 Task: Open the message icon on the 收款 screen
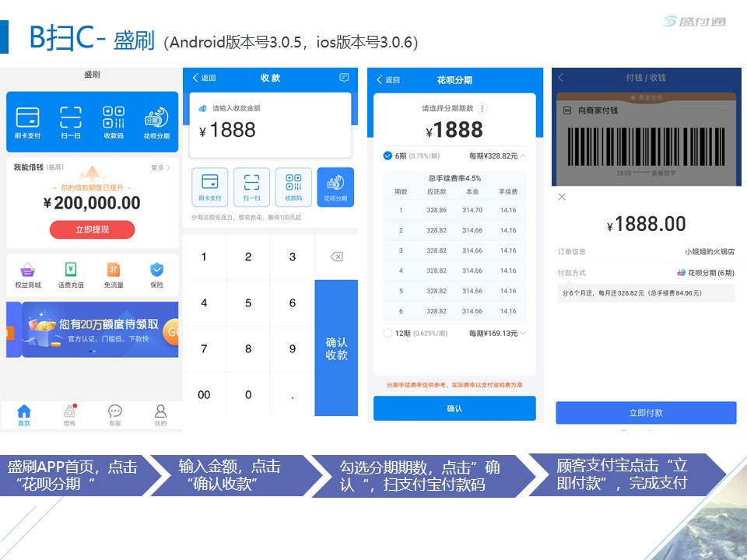click(344, 78)
